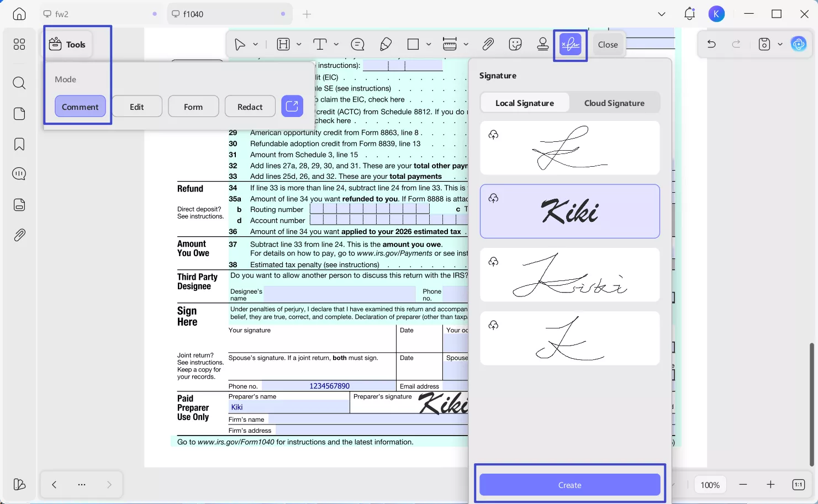Viewport: 818px width, 504px height.
Task: Choose the first handwritten signature style
Action: (x=569, y=148)
